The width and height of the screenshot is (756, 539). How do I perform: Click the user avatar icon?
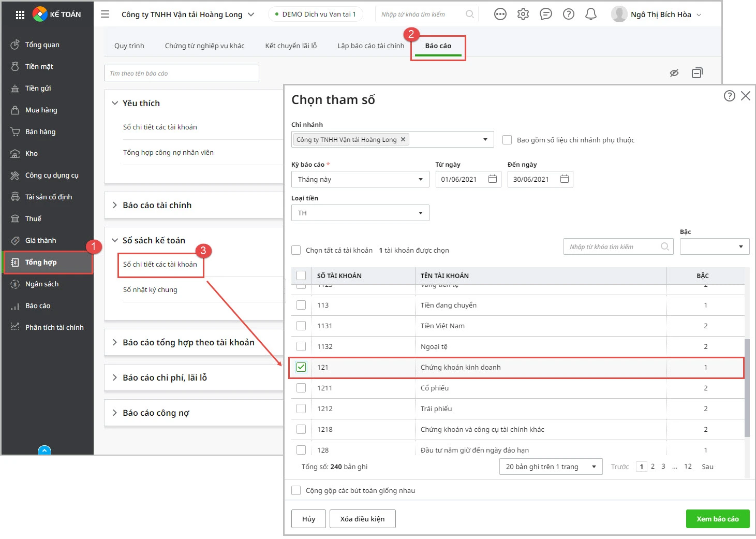tap(619, 14)
